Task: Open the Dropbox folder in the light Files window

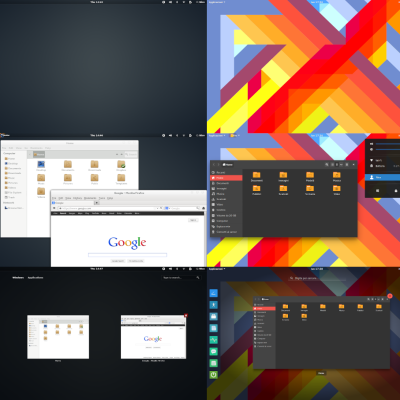Action: pyautogui.click(x=121, y=166)
